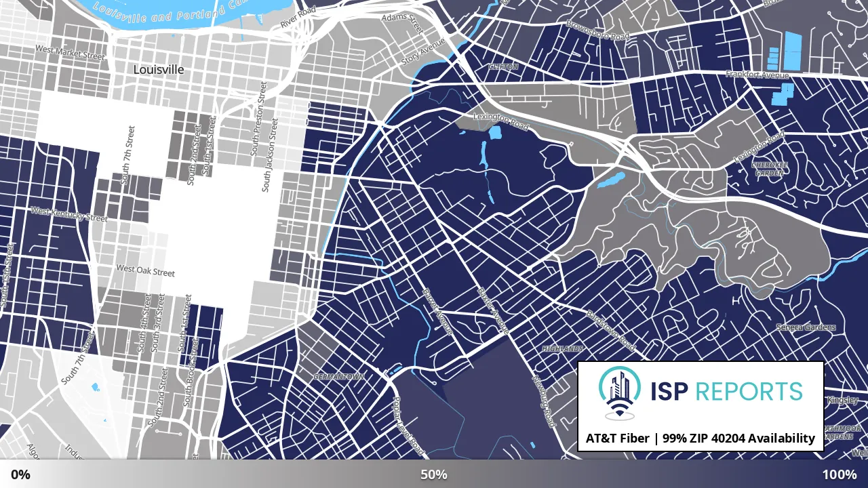
Task: Click the Louisville city label
Action: click(x=159, y=70)
